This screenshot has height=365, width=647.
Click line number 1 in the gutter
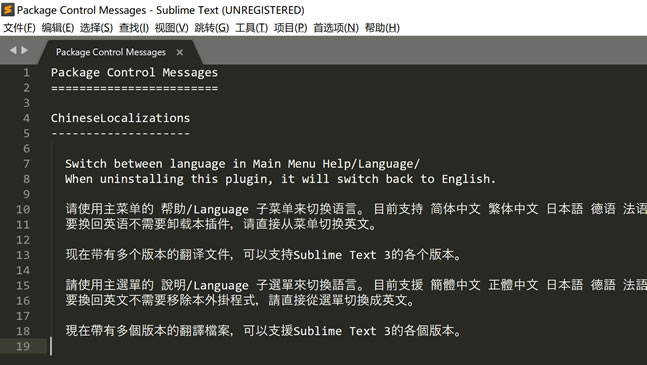[x=26, y=73]
